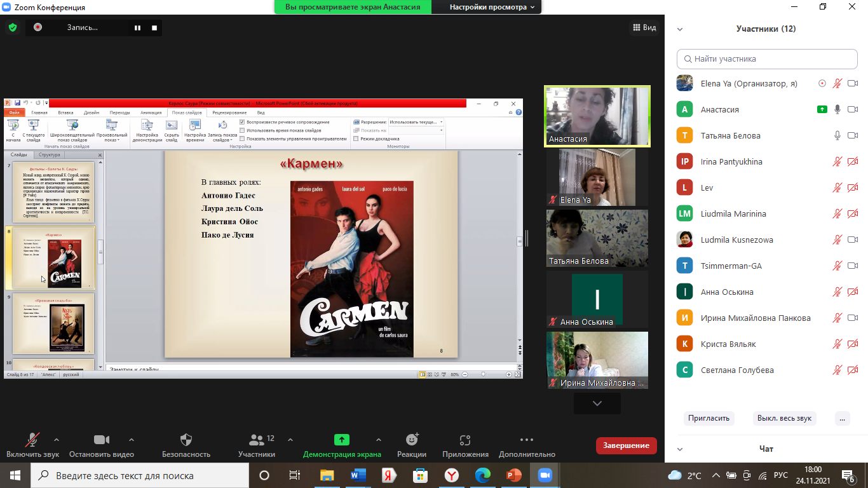Image resolution: width=868 pixels, height=488 pixels.
Task: Select Татьяна Белова video thumbnail
Action: tap(597, 238)
